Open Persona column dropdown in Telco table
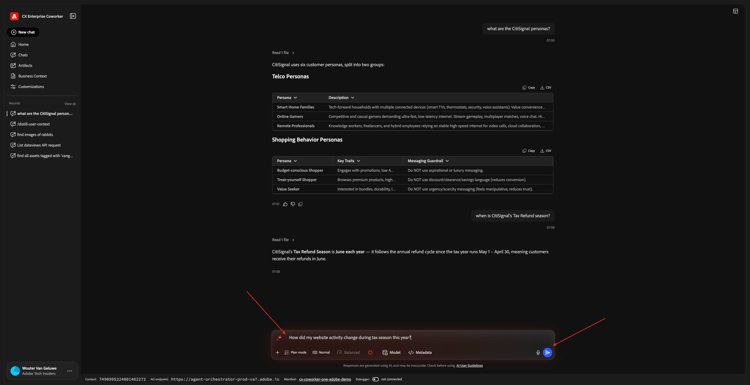 [295, 98]
